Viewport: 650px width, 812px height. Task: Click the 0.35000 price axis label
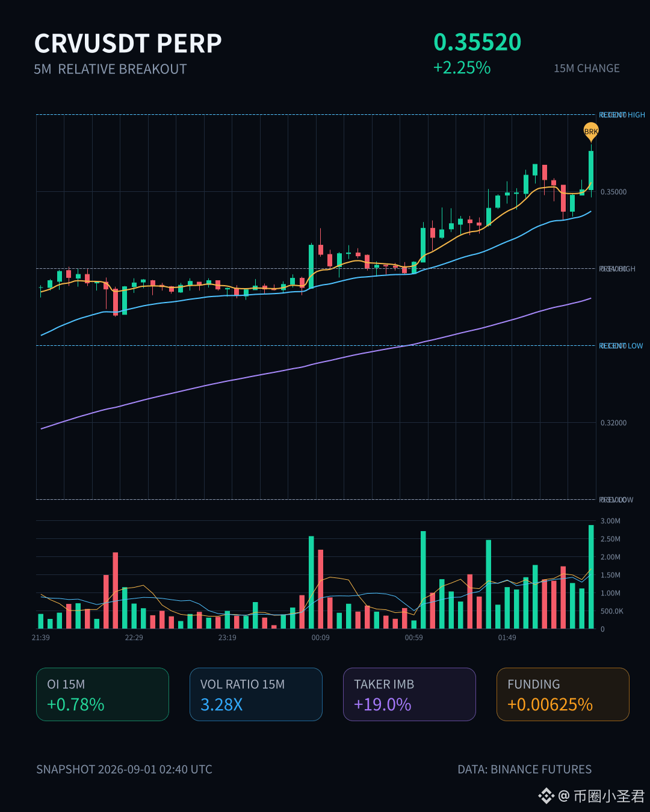click(613, 192)
